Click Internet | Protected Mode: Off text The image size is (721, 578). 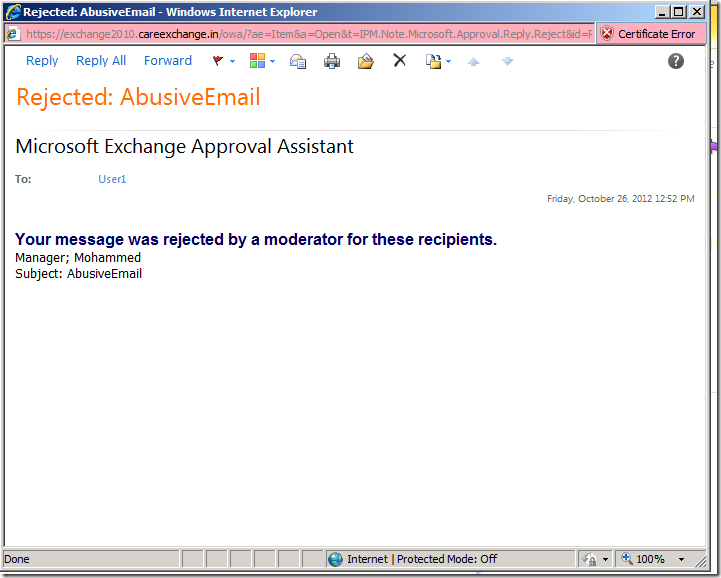[x=422, y=559]
